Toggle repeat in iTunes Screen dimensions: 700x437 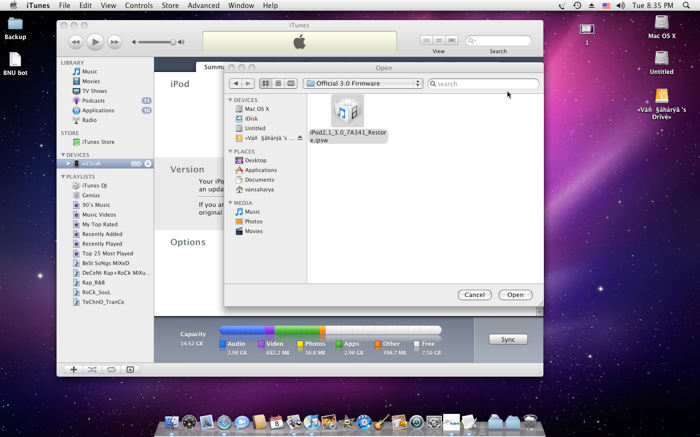(111, 370)
